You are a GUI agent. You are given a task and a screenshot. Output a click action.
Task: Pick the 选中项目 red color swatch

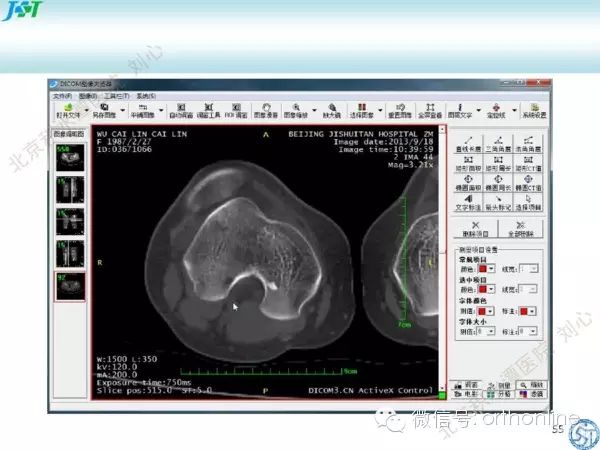(x=483, y=289)
